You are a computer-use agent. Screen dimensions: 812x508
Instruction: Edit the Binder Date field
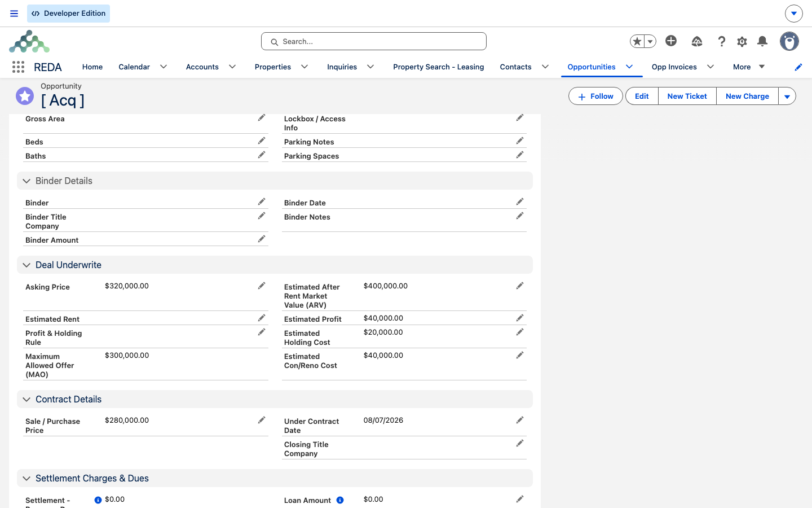pos(520,202)
